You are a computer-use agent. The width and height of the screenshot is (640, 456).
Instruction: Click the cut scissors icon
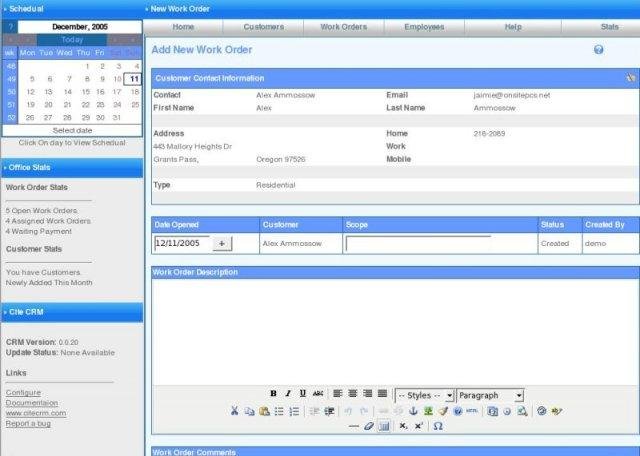[235, 411]
